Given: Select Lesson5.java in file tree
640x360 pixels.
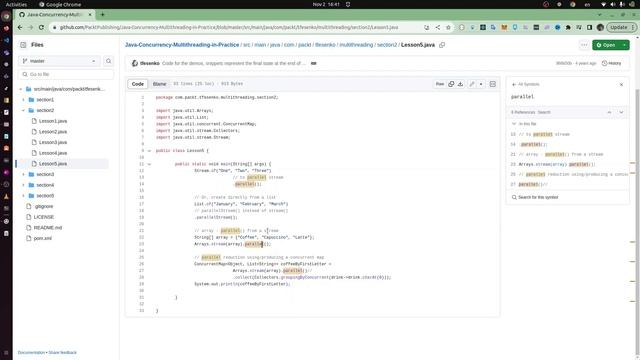Looking at the screenshot, I should coord(53,164).
